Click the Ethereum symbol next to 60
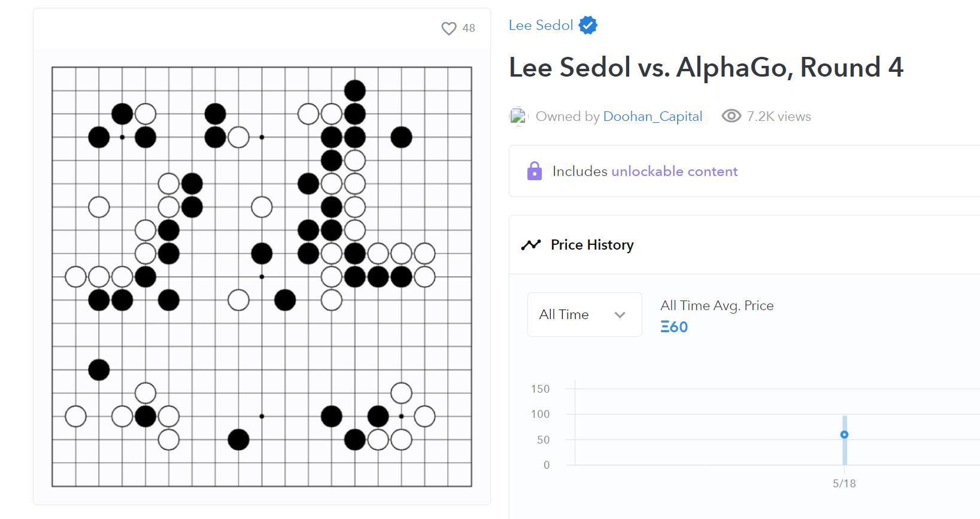This screenshot has width=980, height=519. coord(665,327)
